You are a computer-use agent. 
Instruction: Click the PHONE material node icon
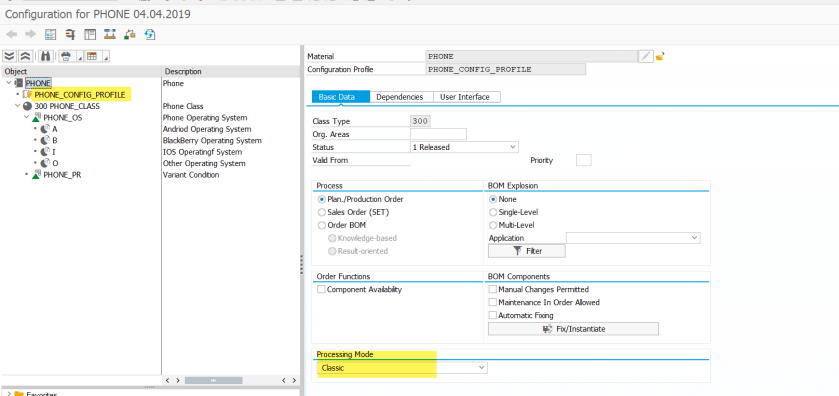(19, 83)
